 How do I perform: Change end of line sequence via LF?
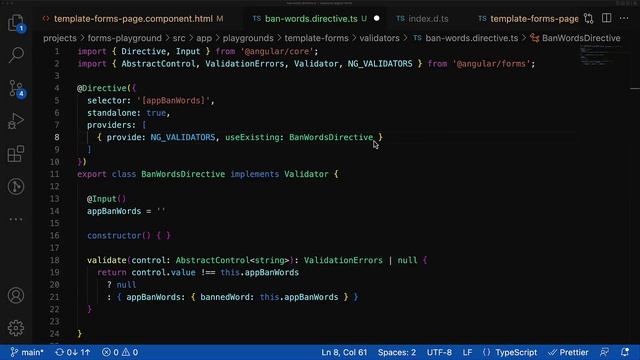[467, 352]
